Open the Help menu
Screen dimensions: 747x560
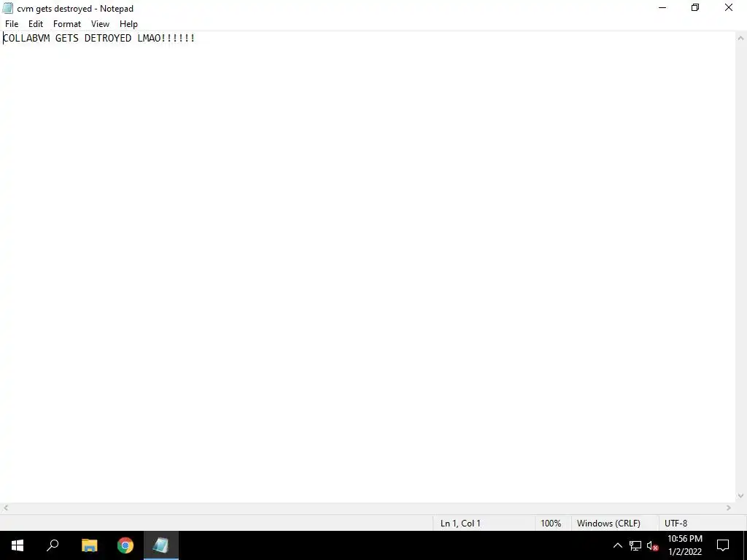[128, 24]
